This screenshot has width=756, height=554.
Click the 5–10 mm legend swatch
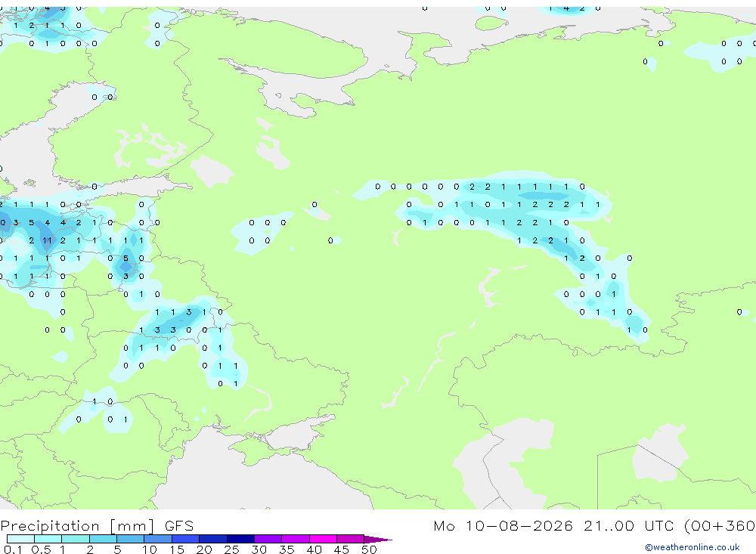point(131,539)
